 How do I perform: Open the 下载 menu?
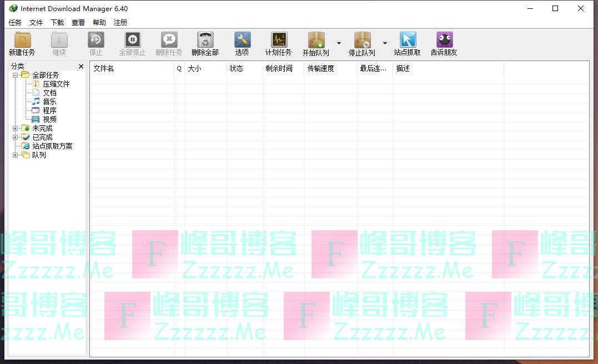[x=57, y=23]
